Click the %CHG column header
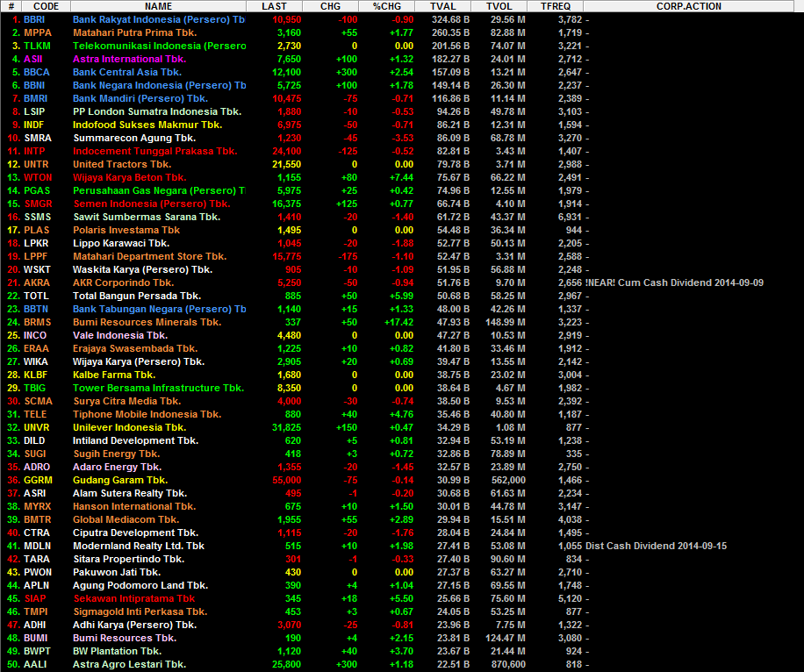The image size is (804, 672). [x=386, y=6]
